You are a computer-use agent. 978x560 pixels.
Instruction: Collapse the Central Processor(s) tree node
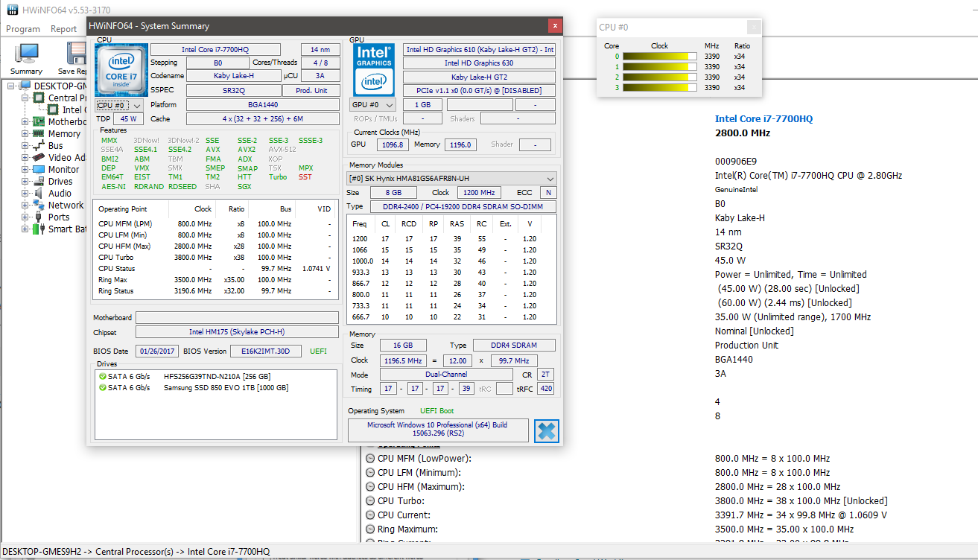pos(25,98)
